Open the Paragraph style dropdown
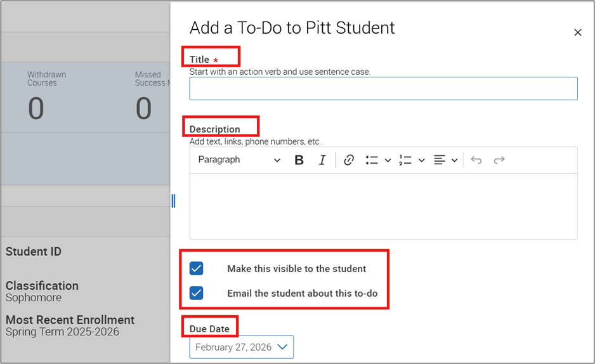The width and height of the screenshot is (595, 364). (239, 160)
